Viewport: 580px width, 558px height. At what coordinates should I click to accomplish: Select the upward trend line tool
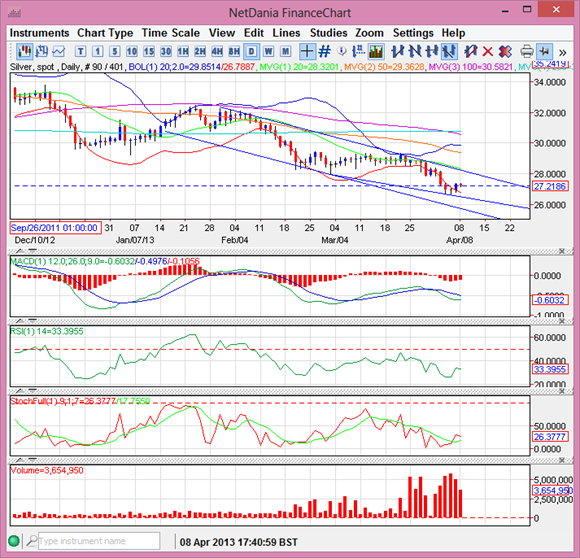398,51
